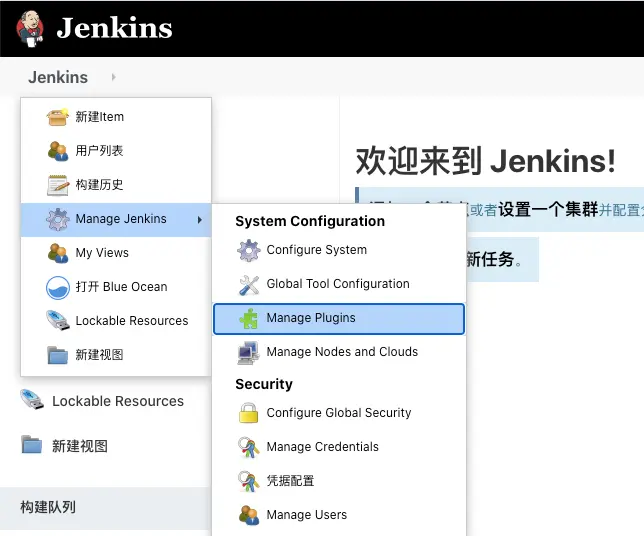Click the 构建队列 panel header
Viewport: 644px width, 536px height.
(x=106, y=508)
